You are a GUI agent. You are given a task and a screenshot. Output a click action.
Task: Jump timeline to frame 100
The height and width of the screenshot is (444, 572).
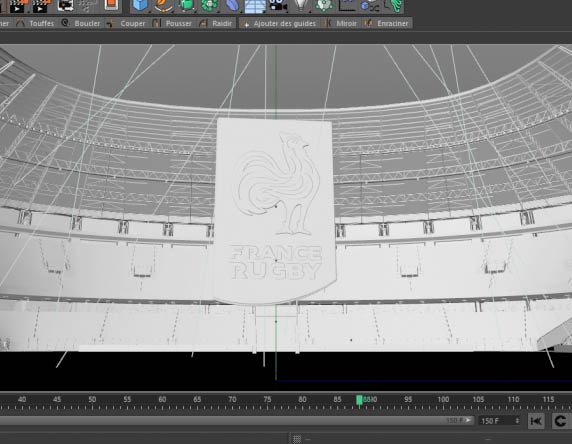[x=443, y=399]
